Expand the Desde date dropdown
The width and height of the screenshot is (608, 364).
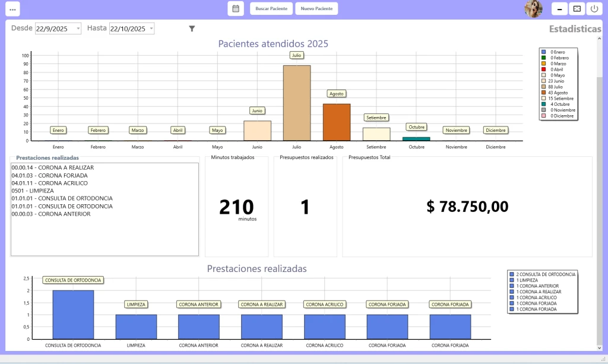[78, 29]
